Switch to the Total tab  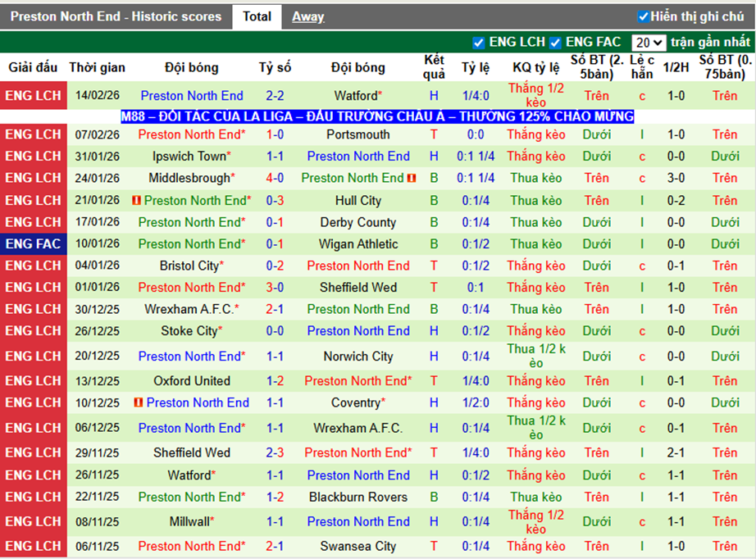coord(257,17)
